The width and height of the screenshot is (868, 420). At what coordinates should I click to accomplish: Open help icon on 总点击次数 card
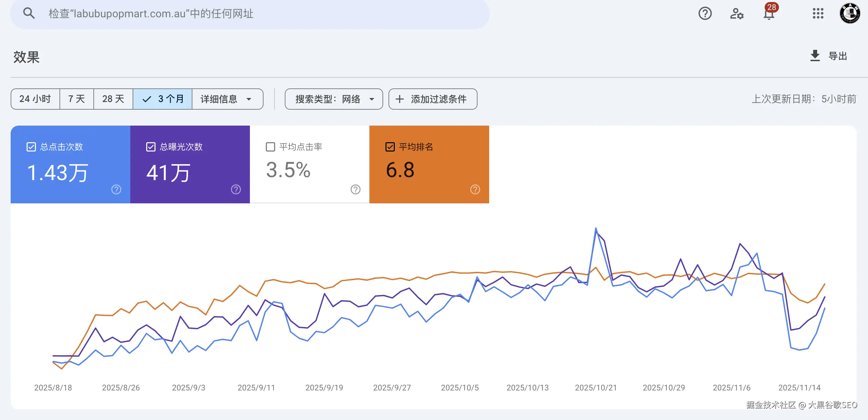coord(116,190)
